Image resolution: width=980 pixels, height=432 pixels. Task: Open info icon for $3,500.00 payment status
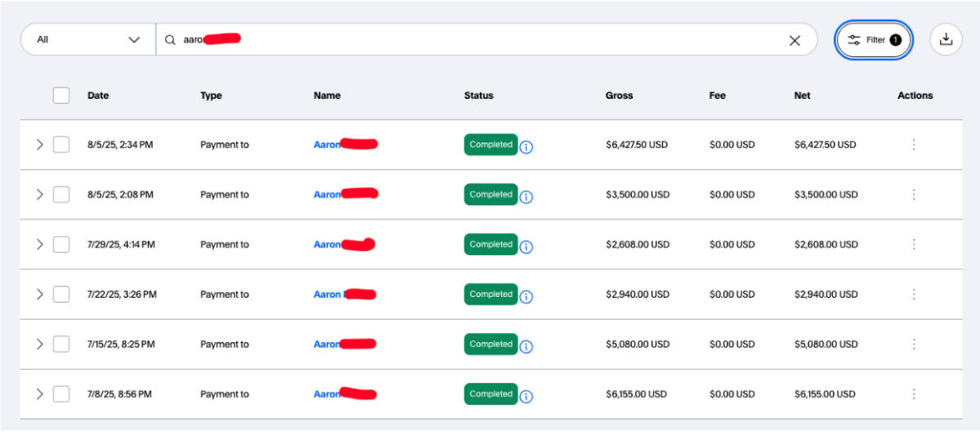tap(526, 197)
